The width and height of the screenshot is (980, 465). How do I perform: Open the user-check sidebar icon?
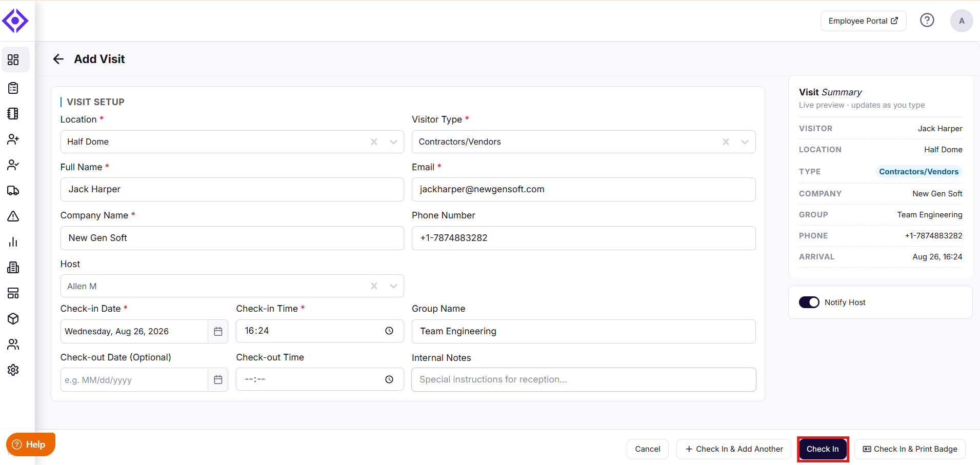point(13,165)
